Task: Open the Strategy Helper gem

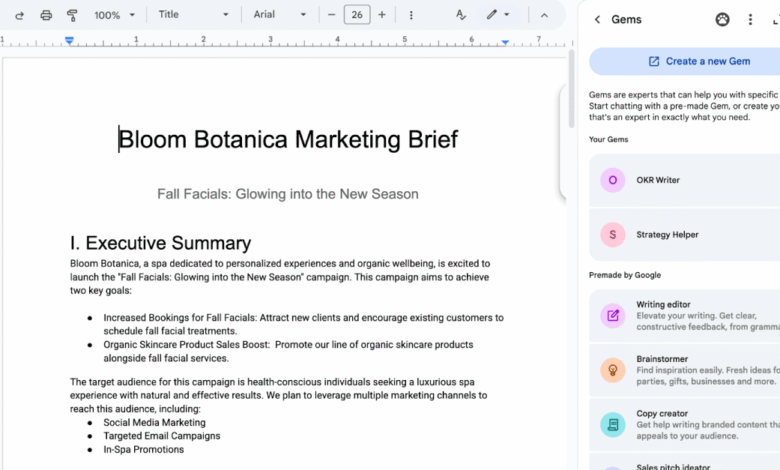Action: coord(684,235)
